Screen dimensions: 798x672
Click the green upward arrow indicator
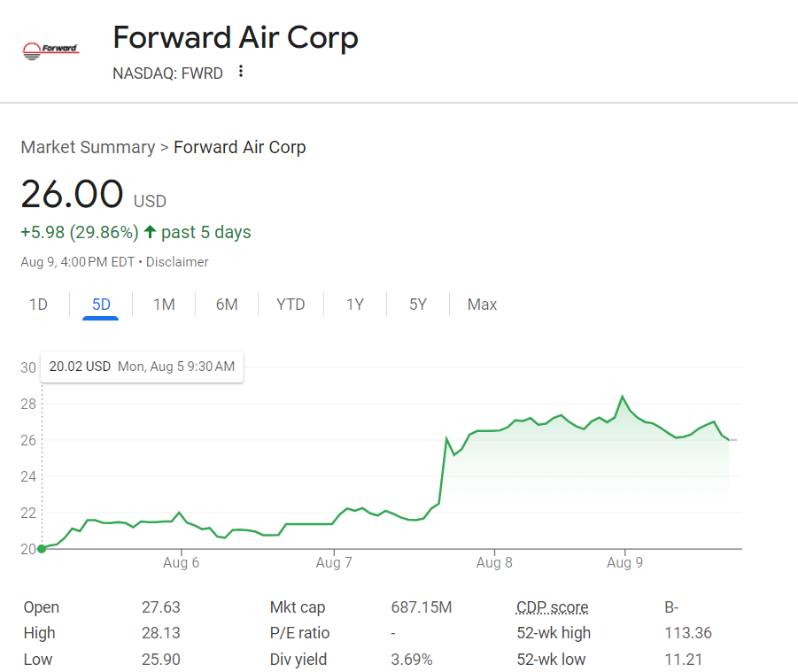[150, 232]
